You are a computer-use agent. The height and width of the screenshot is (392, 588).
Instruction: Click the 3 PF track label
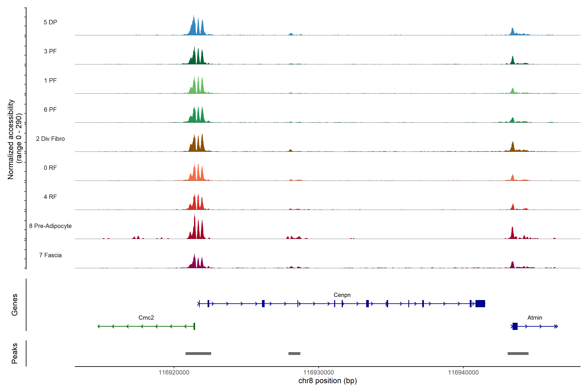[x=50, y=51]
